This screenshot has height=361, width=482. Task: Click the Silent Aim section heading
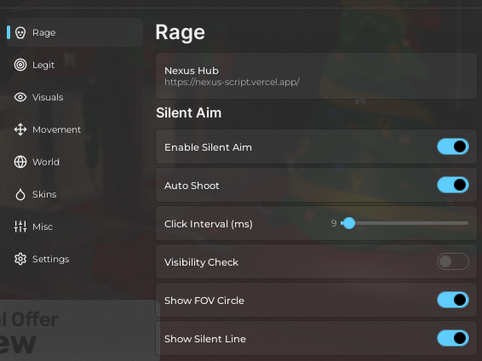pyautogui.click(x=189, y=113)
